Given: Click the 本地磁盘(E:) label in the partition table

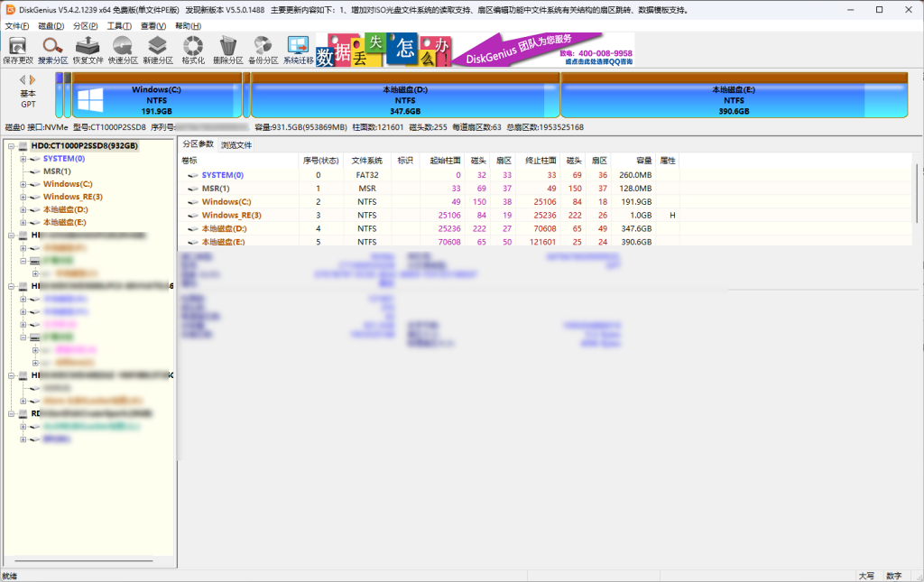Looking at the screenshot, I should point(224,242).
